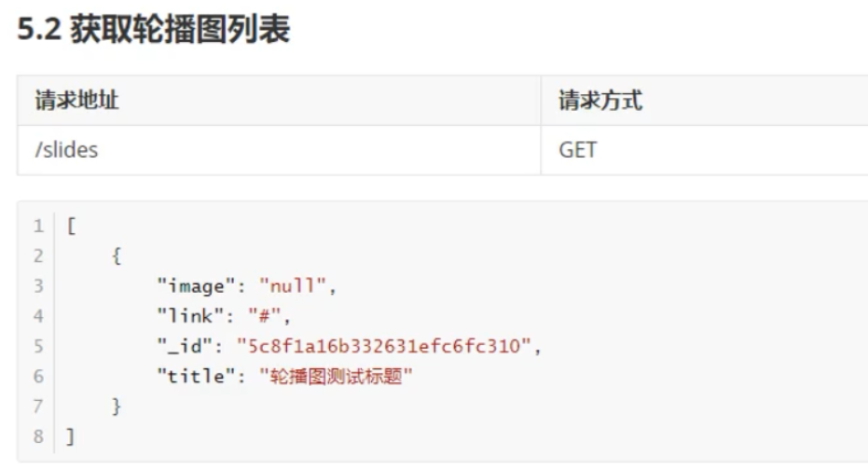Click the "_id" key in the JSON

[x=186, y=347]
